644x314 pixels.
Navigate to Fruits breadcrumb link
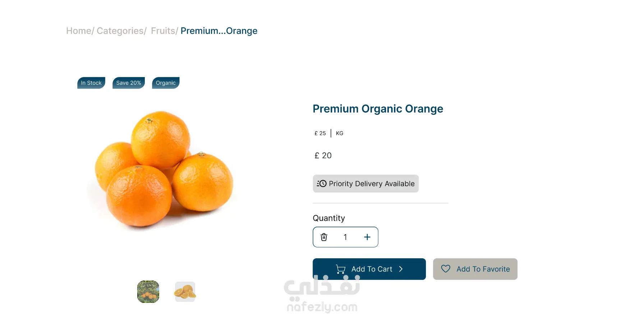coord(163,31)
